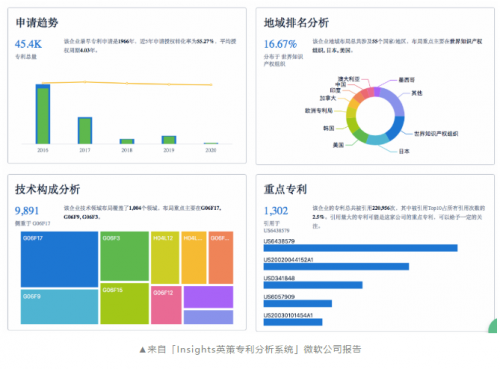Select the 2019 bar in the trend chart
Screen dimensions: 500x369
click(x=169, y=140)
